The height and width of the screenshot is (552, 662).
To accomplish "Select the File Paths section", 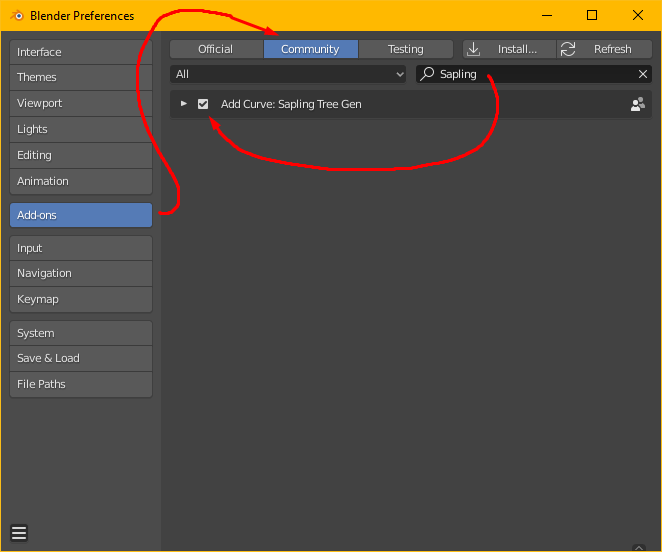I will click(81, 384).
